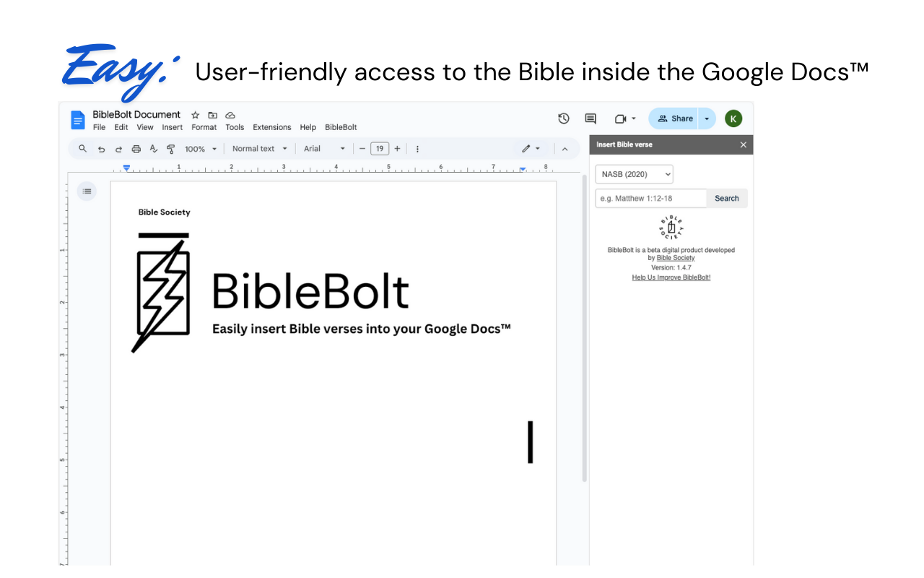Open version history clock icon
Viewport: 924px width, 578px height.
point(564,118)
